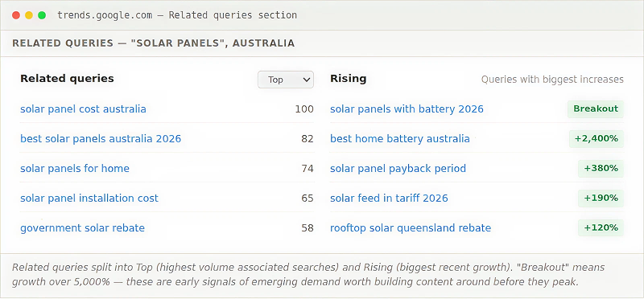Image resolution: width=644 pixels, height=299 pixels.
Task: Click the +2,400% growth badge
Action: [x=597, y=138]
